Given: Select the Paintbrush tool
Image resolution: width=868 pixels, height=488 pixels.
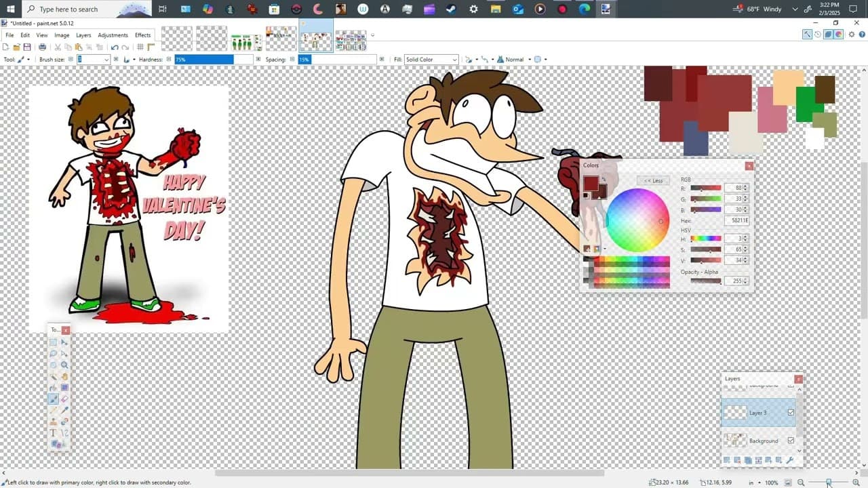Looking at the screenshot, I should (x=53, y=399).
